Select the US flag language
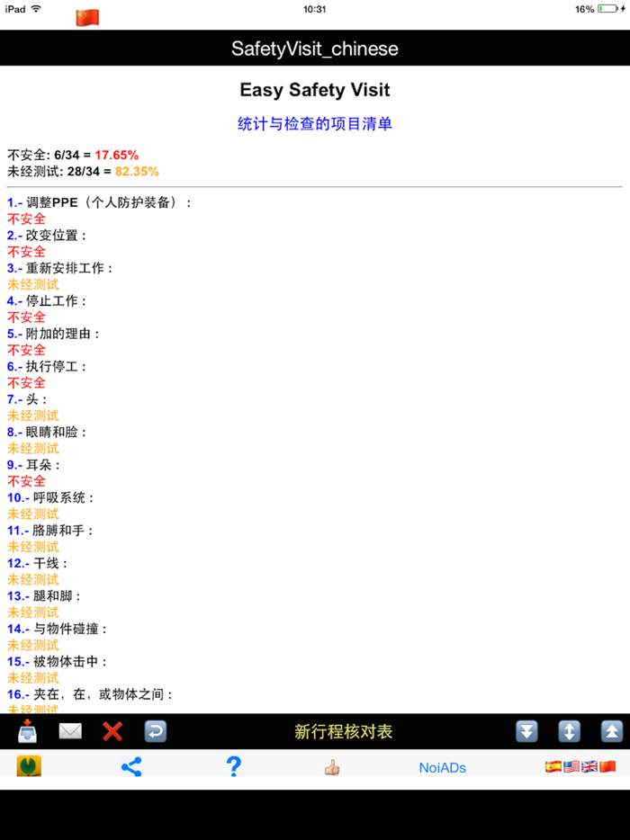The height and width of the screenshot is (840, 630). (x=571, y=766)
